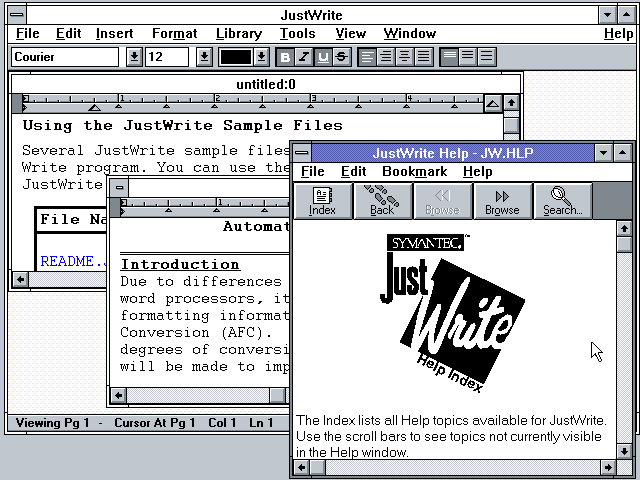Open the File menu in Help window
The width and height of the screenshot is (640, 480).
tap(313, 171)
